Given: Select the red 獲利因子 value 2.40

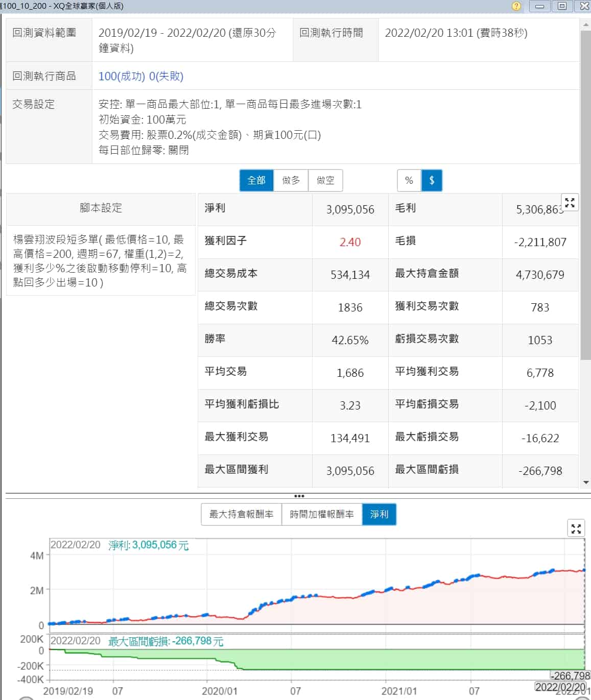Looking at the screenshot, I should tap(350, 242).
